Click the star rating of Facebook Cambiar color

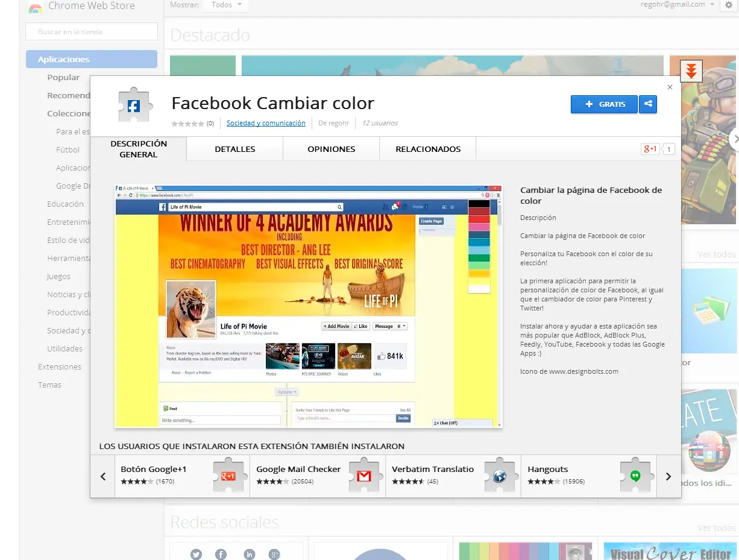click(x=188, y=123)
